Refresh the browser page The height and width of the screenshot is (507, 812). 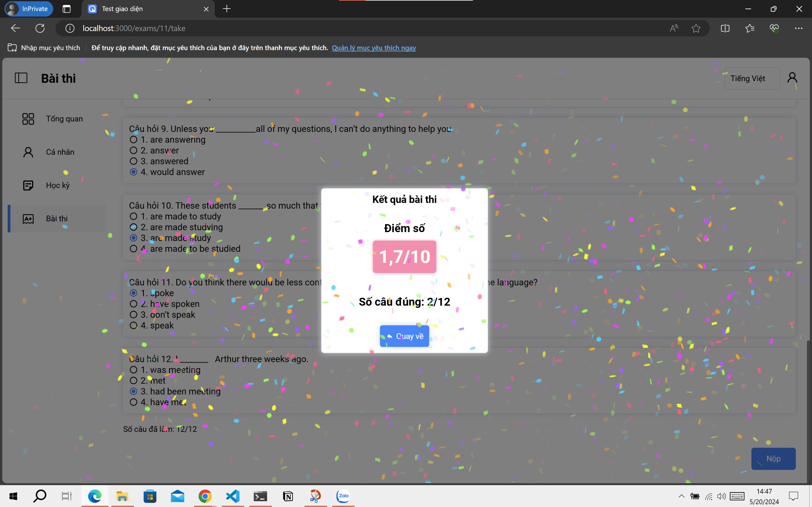40,29
